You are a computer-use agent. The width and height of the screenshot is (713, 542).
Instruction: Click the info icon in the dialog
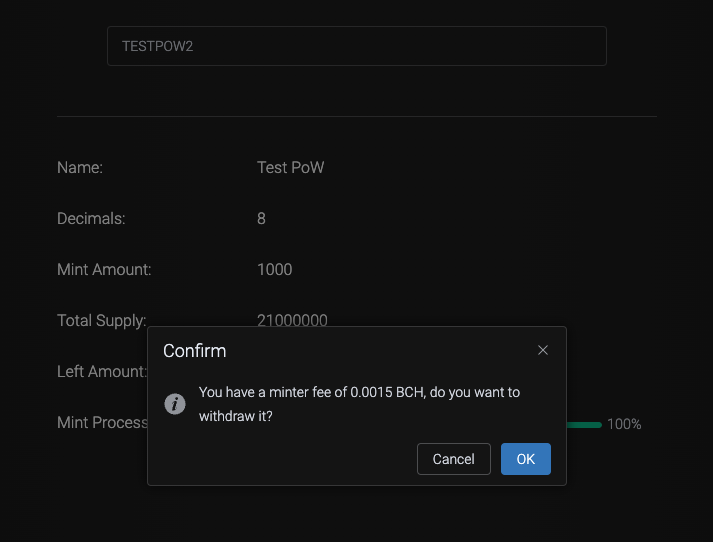tap(175, 404)
